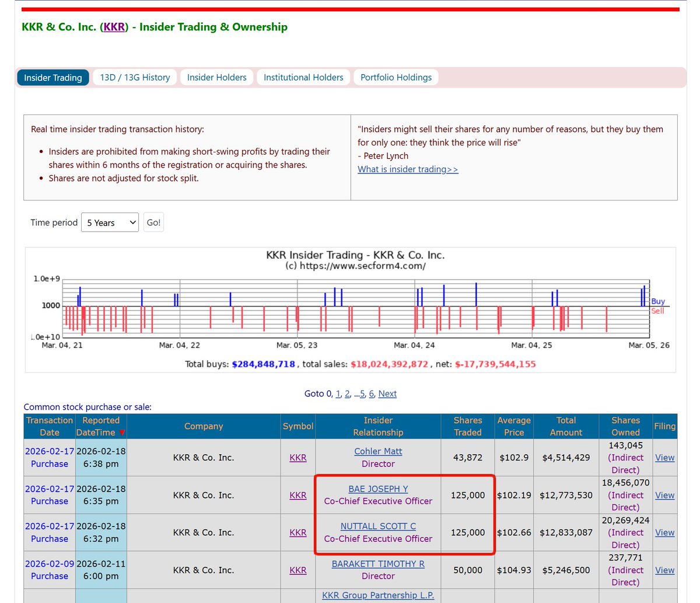The width and height of the screenshot is (700, 603).
Task: Open the Institutional Holders tab
Action: coord(303,77)
